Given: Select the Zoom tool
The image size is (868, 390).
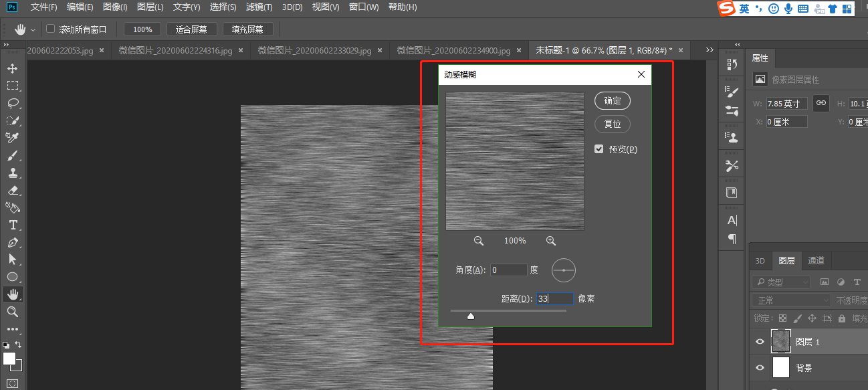Looking at the screenshot, I should click(x=14, y=311).
